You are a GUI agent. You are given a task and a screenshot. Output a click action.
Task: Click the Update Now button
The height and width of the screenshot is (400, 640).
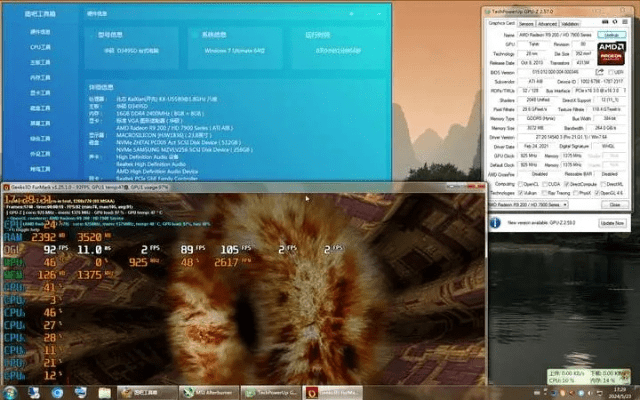click(611, 223)
